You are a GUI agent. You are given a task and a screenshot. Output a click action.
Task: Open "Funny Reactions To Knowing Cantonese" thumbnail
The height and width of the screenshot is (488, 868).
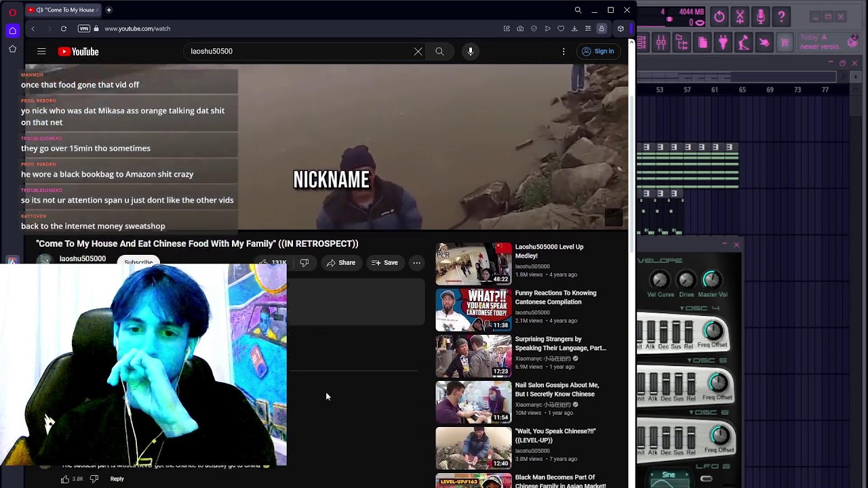pos(473,310)
